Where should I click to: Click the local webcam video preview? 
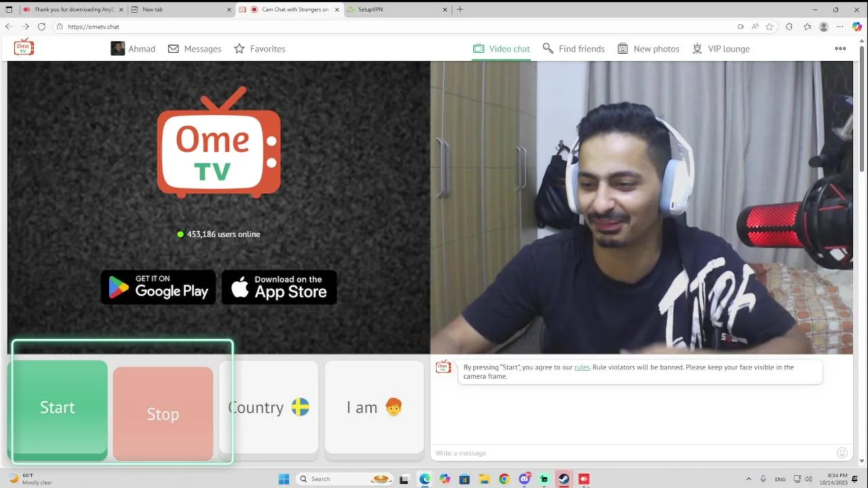[642, 207]
